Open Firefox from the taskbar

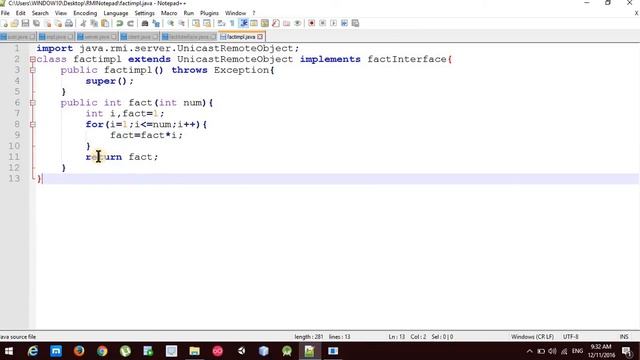coord(79,351)
